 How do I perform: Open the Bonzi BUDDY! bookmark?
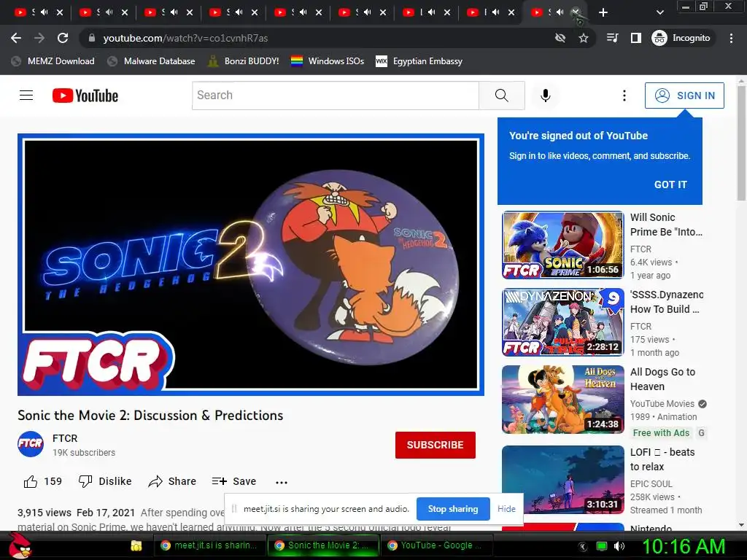244,61
